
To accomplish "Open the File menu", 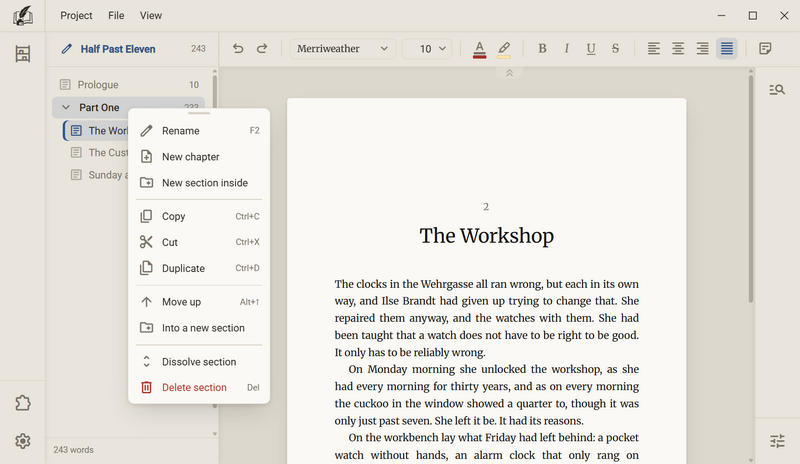I will (x=116, y=15).
